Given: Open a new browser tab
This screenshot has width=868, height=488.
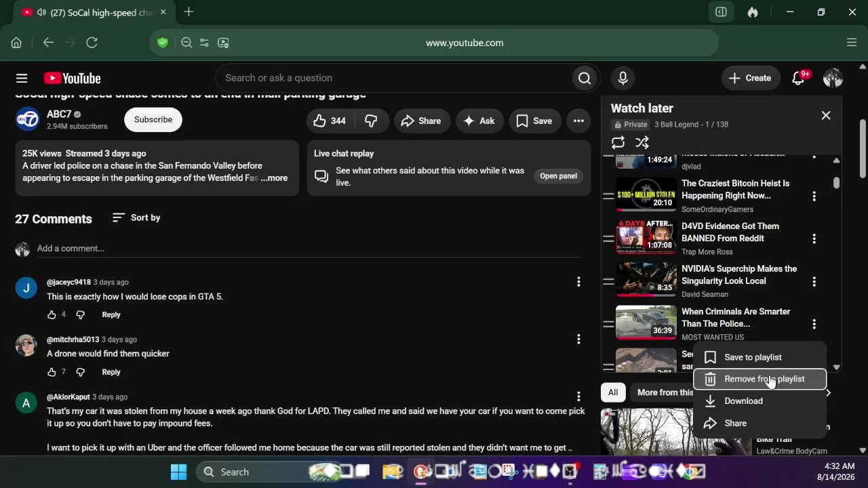Looking at the screenshot, I should click(189, 12).
